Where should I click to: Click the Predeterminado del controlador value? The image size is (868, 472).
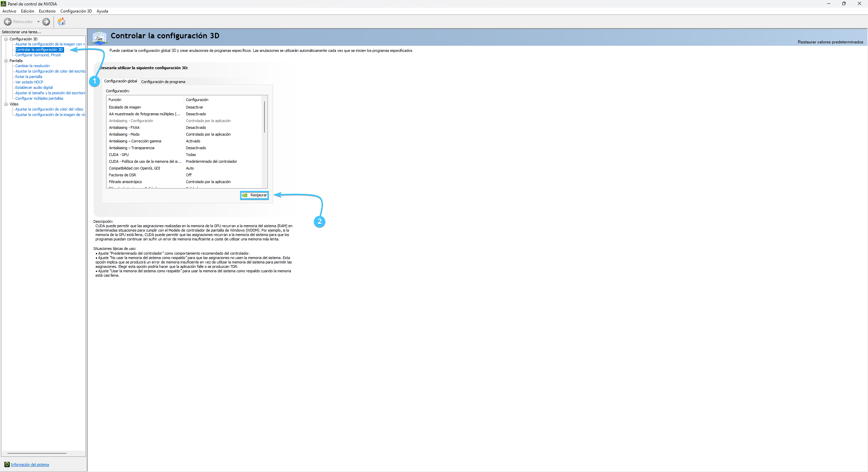(211, 161)
